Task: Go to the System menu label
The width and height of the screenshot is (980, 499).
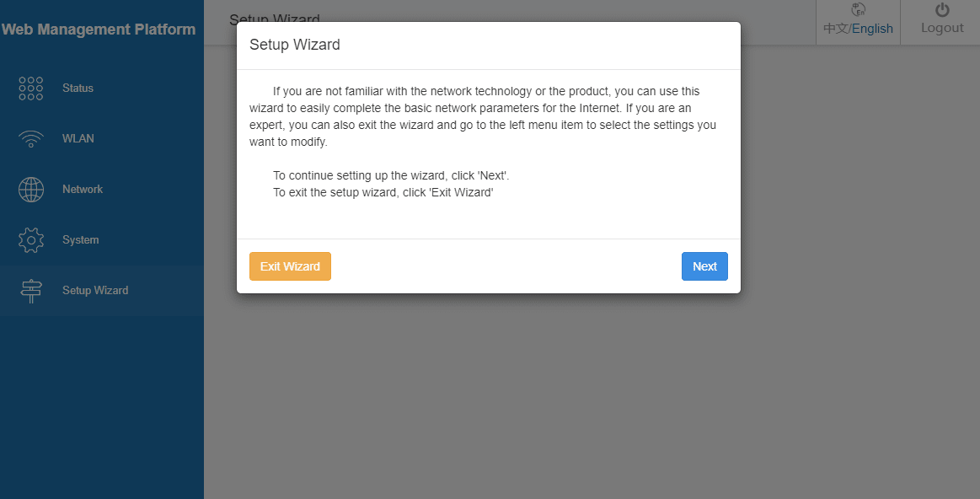Action: (81, 240)
